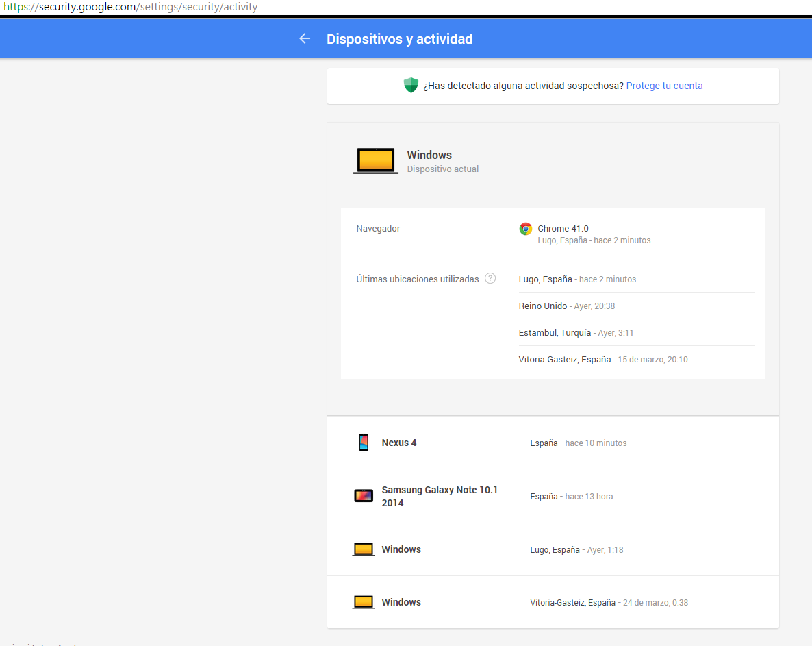Click the large Windows laptop icon
This screenshot has width=812, height=646.
(375, 160)
